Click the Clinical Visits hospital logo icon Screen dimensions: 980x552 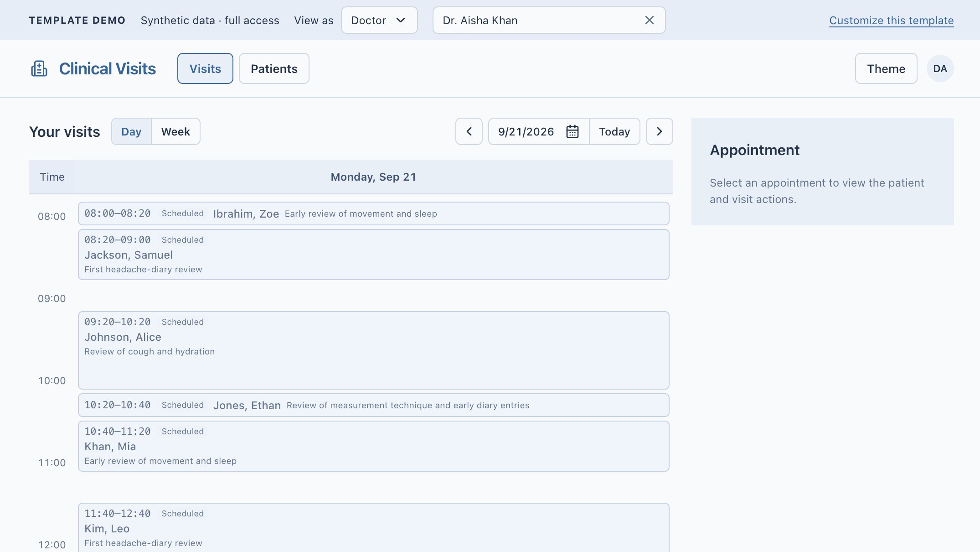click(39, 68)
